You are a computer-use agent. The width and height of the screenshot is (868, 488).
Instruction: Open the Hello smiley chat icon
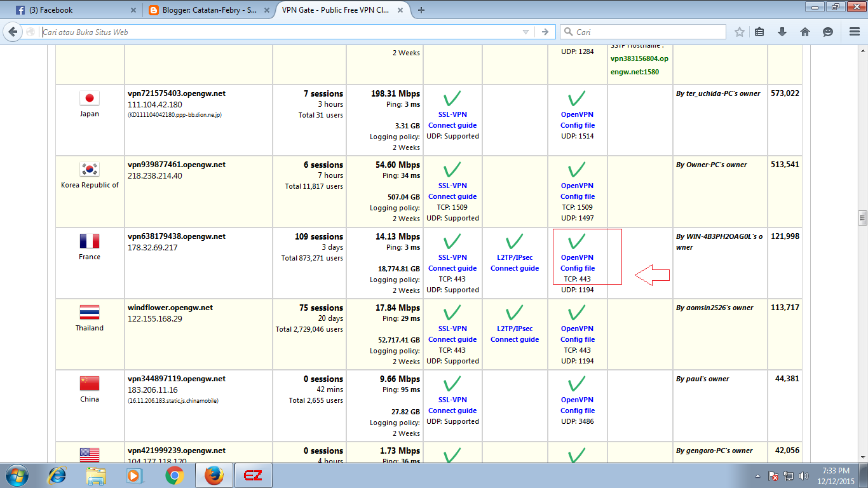[x=827, y=32]
